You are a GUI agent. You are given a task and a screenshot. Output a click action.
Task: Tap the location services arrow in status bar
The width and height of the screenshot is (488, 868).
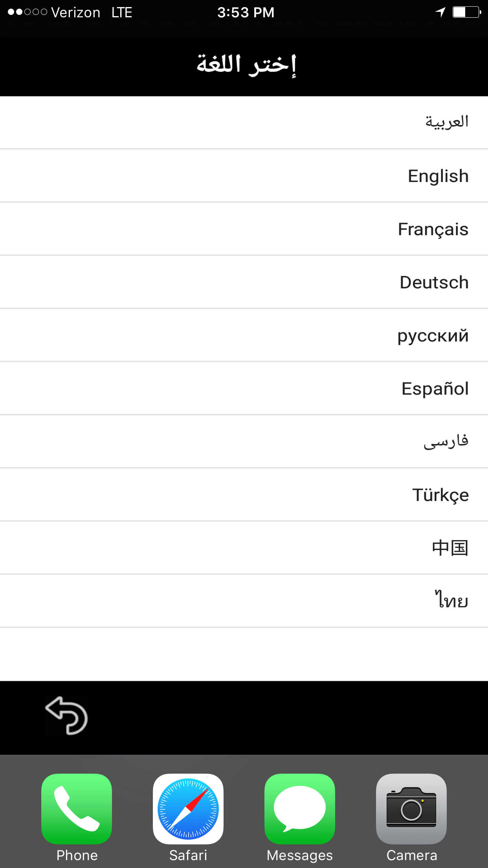coord(440,12)
